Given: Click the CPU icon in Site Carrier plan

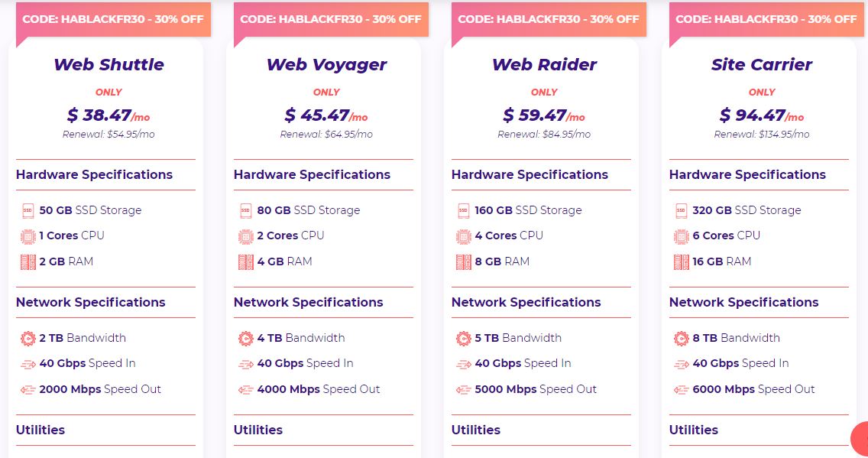Looking at the screenshot, I should coord(681,235).
